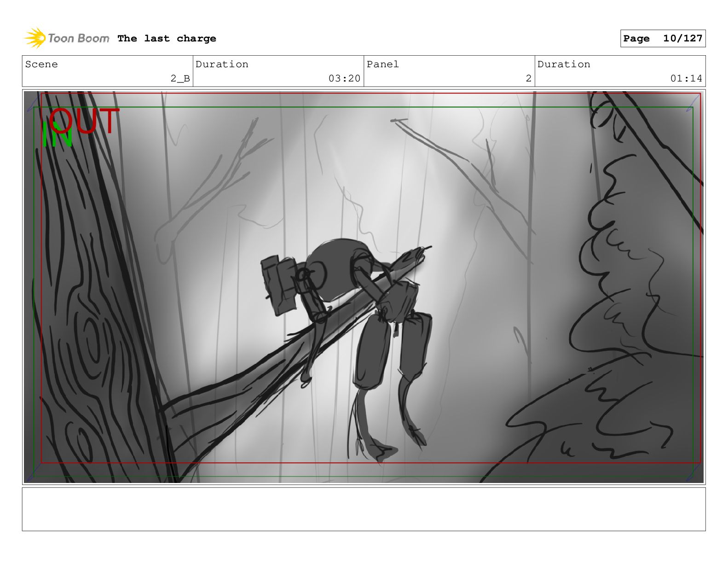Select the scene value '2_B'
Viewport: 728px width, 564px height.
coord(180,79)
